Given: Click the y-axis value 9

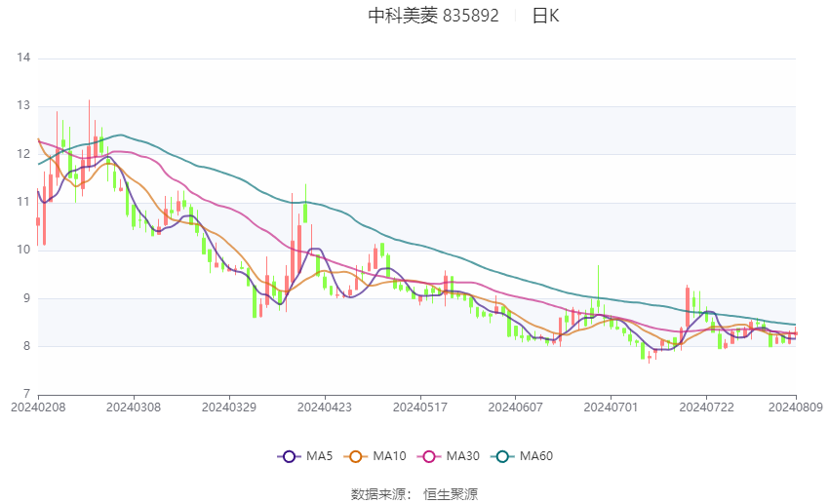Looking at the screenshot, I should click(27, 298).
